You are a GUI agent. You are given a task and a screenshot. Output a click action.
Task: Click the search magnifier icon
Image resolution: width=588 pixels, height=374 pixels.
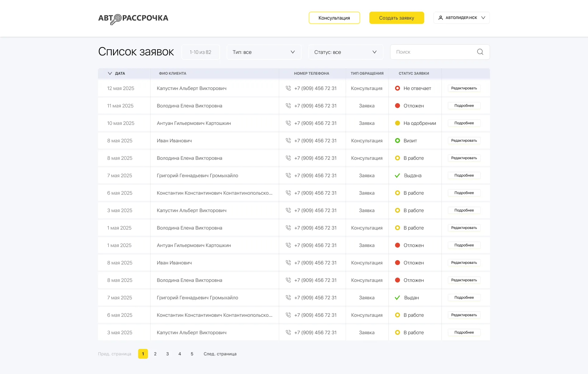(480, 52)
